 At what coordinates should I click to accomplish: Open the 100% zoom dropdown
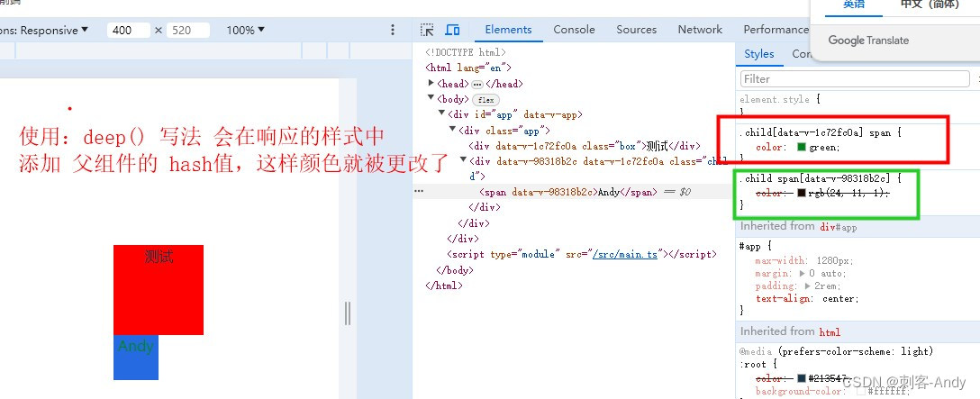click(245, 30)
